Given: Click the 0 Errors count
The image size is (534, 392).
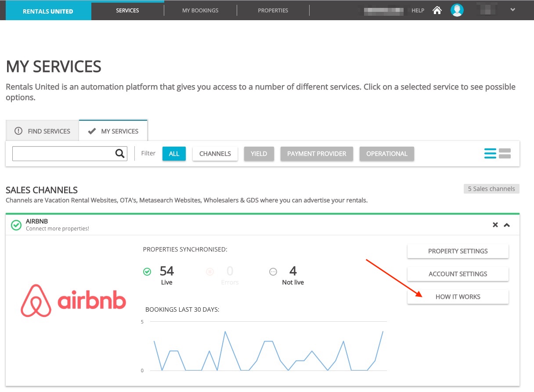Looking at the screenshot, I should 230,271.
